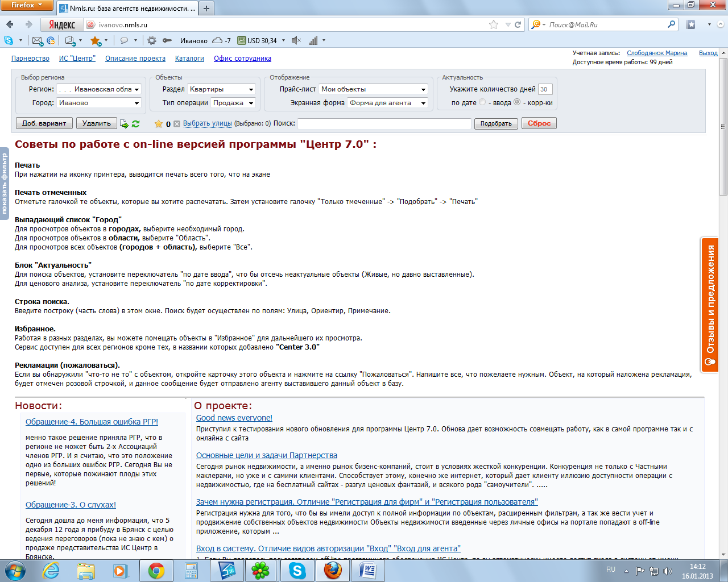Open the Firefox menu button dropdown
728x582 pixels.
click(27, 5)
